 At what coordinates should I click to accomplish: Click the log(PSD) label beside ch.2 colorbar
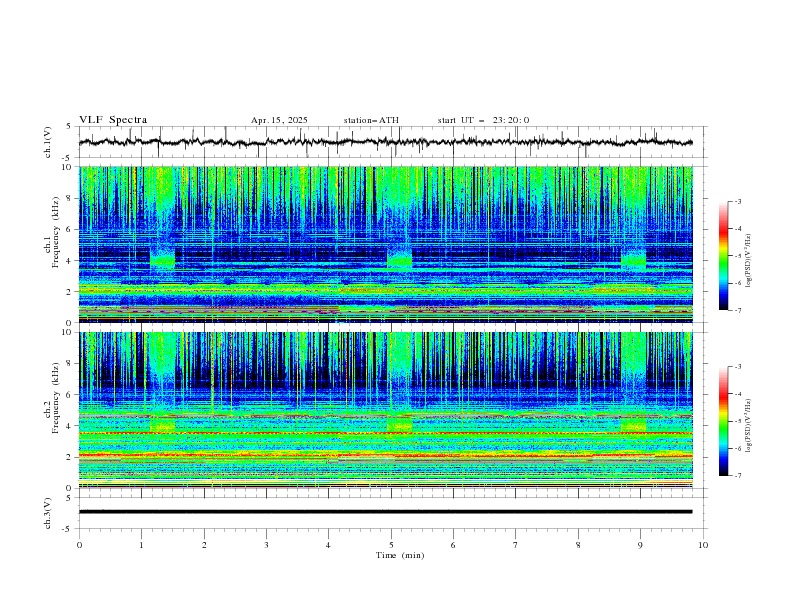pos(749,425)
